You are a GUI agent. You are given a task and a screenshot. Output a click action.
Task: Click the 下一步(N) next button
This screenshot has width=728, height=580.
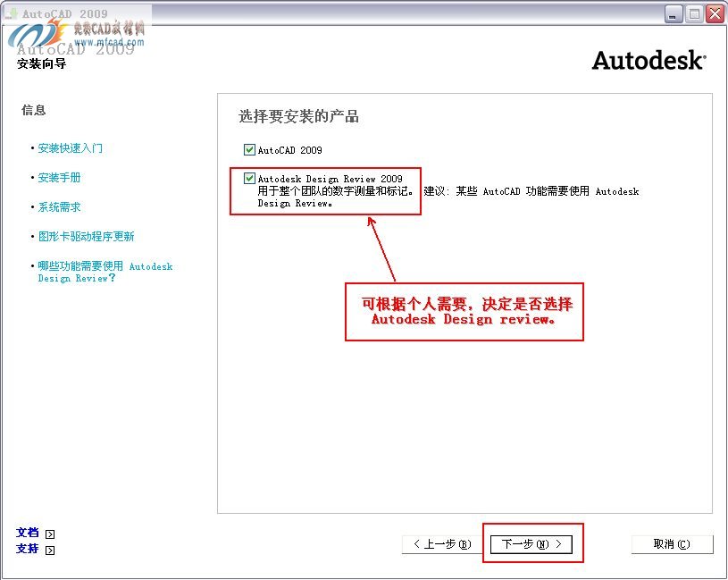[531, 543]
